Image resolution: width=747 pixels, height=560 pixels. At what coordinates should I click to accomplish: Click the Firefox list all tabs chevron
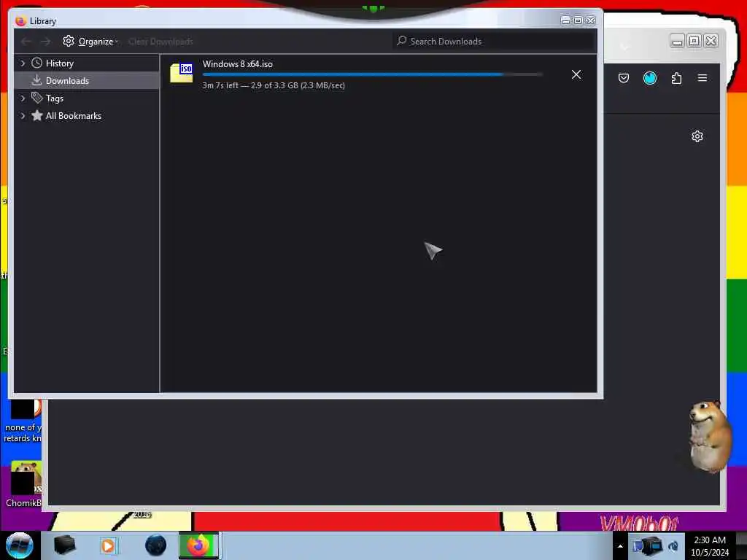click(x=624, y=46)
